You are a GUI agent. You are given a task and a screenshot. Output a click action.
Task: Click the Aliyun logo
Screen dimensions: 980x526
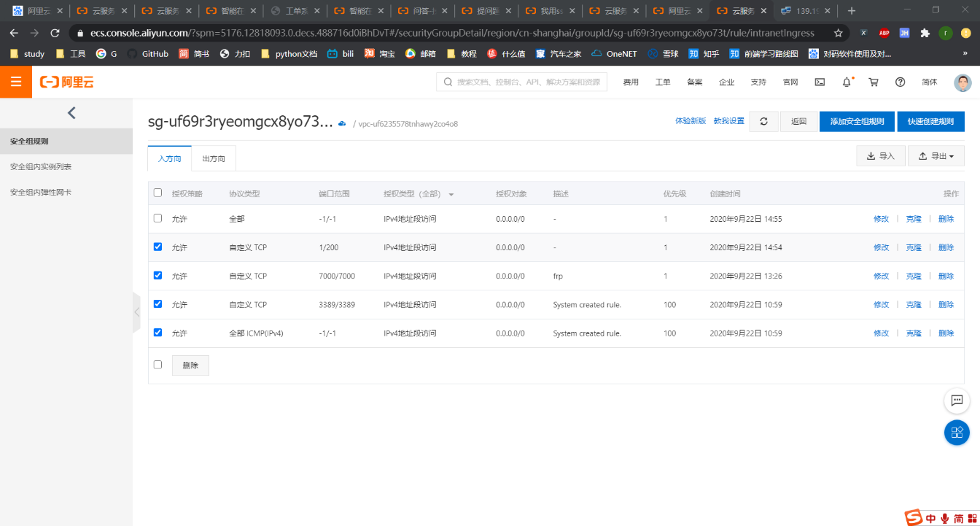[x=67, y=82]
